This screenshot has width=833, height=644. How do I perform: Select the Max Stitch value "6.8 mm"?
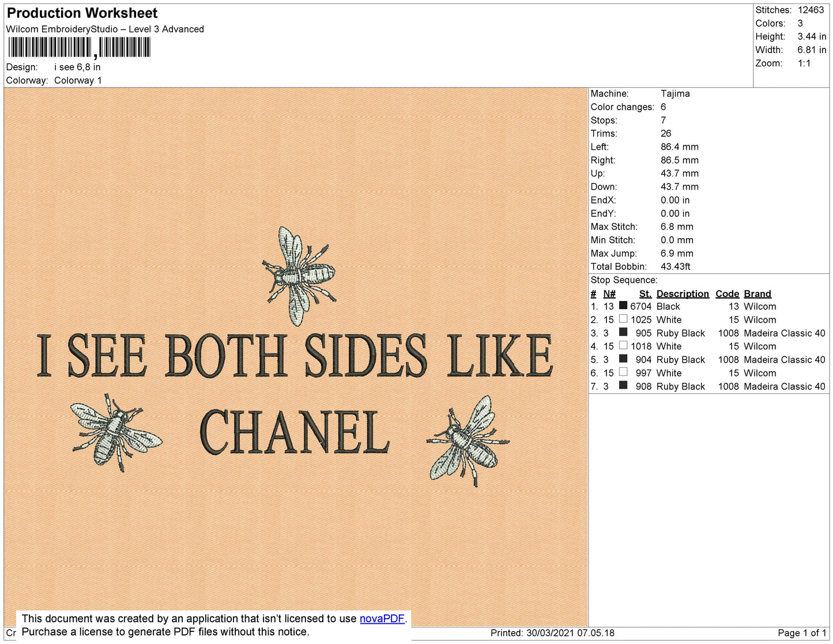pyautogui.click(x=677, y=227)
